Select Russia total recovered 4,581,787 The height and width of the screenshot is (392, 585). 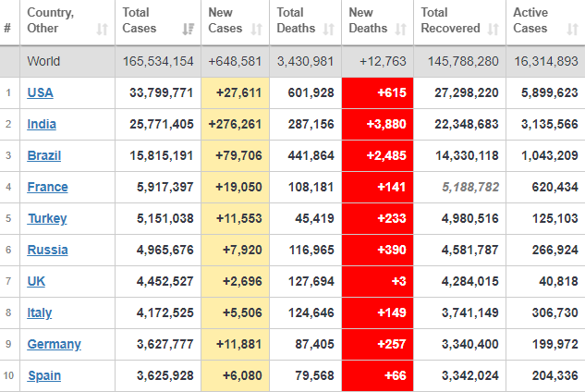coord(470,250)
